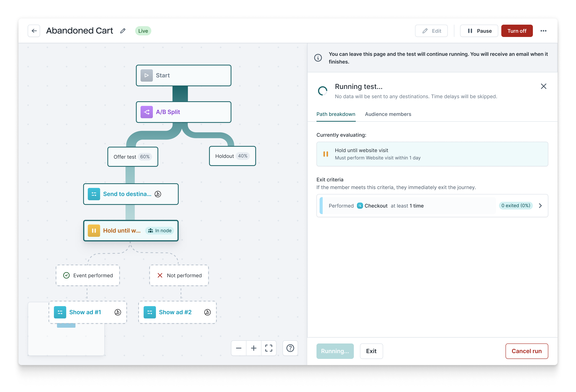This screenshot has width=576, height=392.
Task: Click the Live status badge
Action: coord(143,31)
